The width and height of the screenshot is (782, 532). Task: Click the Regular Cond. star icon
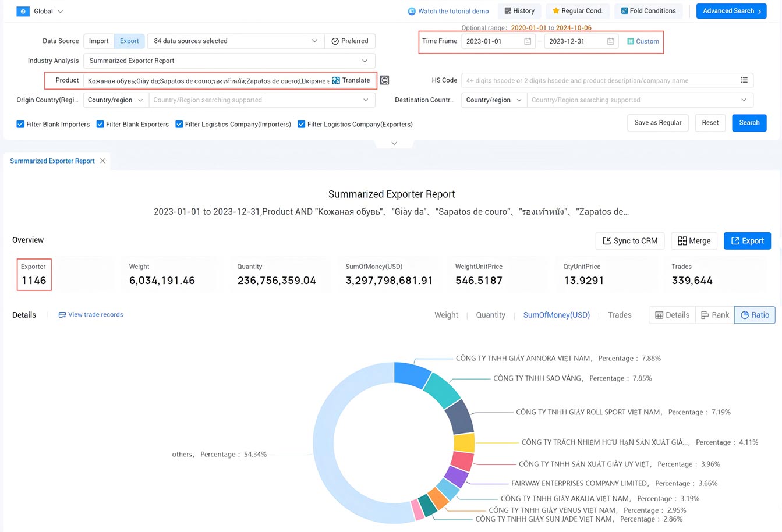tap(555, 11)
